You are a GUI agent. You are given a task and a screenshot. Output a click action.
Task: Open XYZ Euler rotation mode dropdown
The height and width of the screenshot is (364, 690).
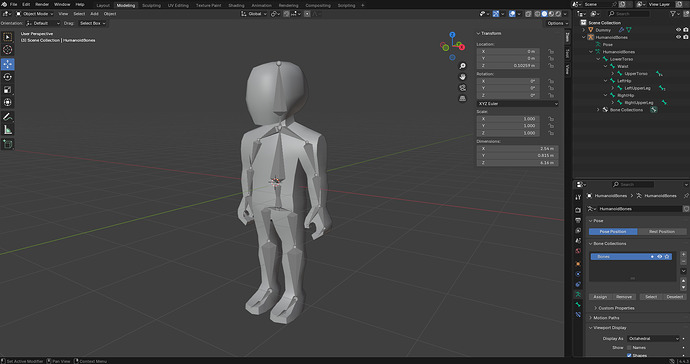(x=518, y=104)
